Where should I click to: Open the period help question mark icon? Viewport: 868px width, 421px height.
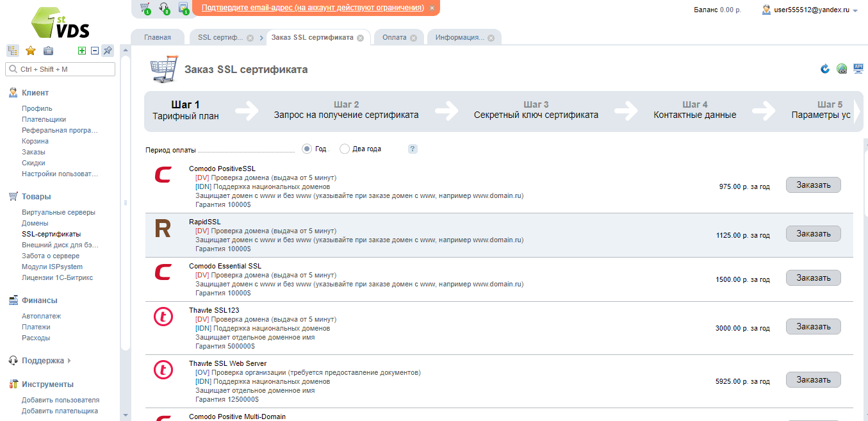(413, 149)
